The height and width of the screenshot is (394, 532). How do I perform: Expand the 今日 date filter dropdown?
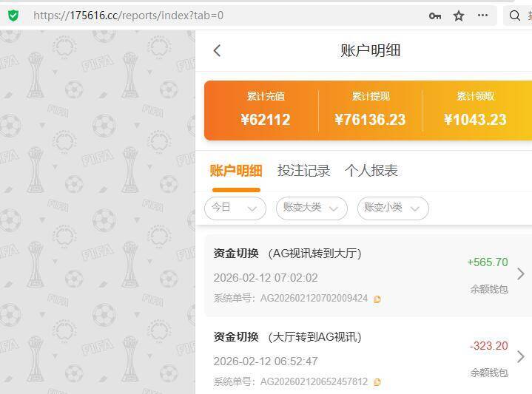click(x=235, y=208)
